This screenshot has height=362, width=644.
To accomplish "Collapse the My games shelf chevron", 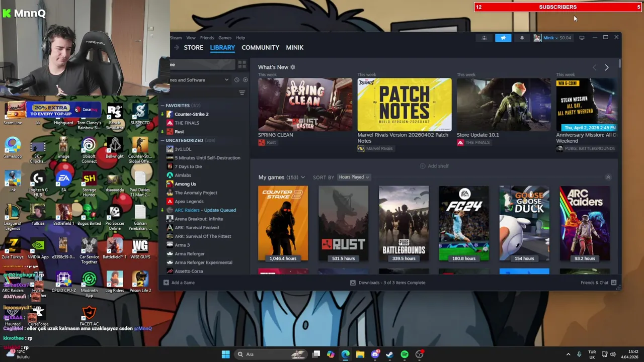I will [x=608, y=177].
